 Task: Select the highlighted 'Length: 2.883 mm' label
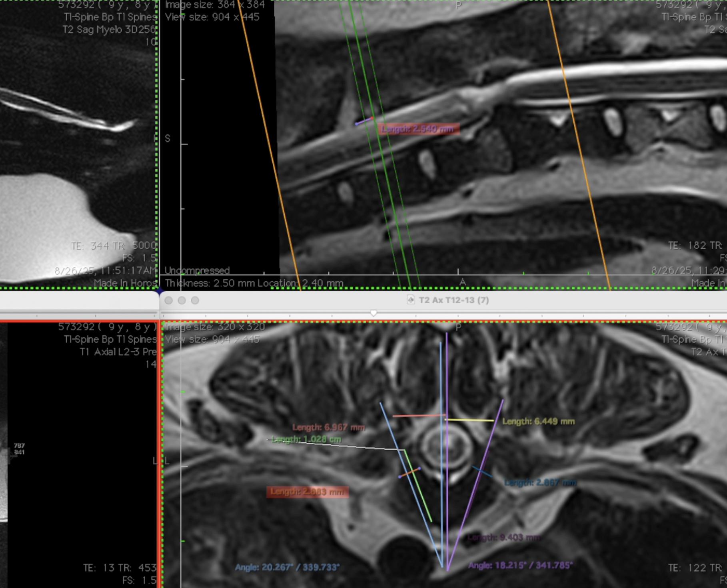pos(308,492)
